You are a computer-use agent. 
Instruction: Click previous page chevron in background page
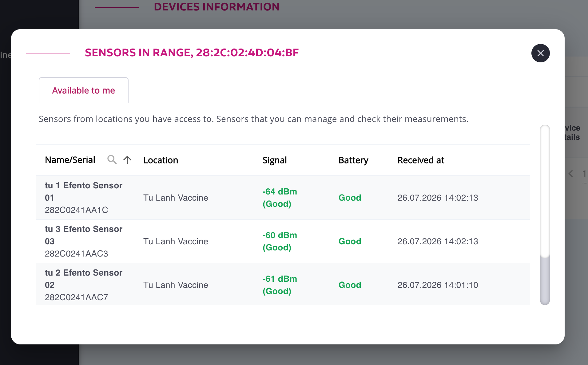pos(571,174)
